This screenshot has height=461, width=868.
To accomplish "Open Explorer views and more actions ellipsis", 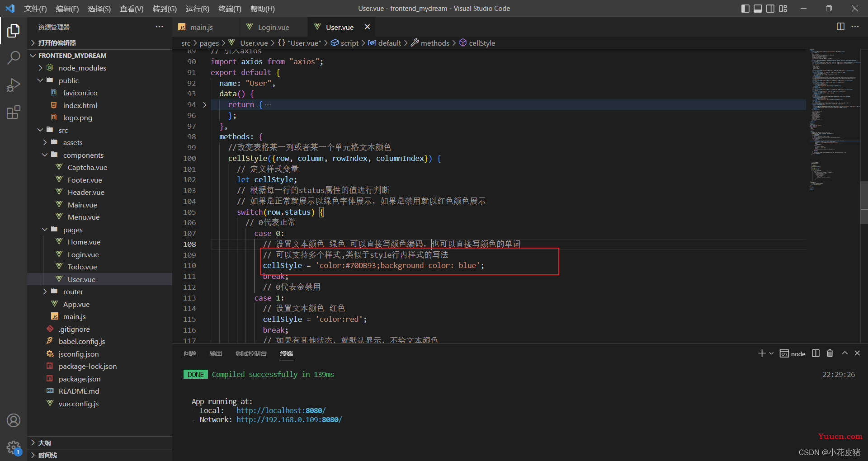I will (x=159, y=27).
